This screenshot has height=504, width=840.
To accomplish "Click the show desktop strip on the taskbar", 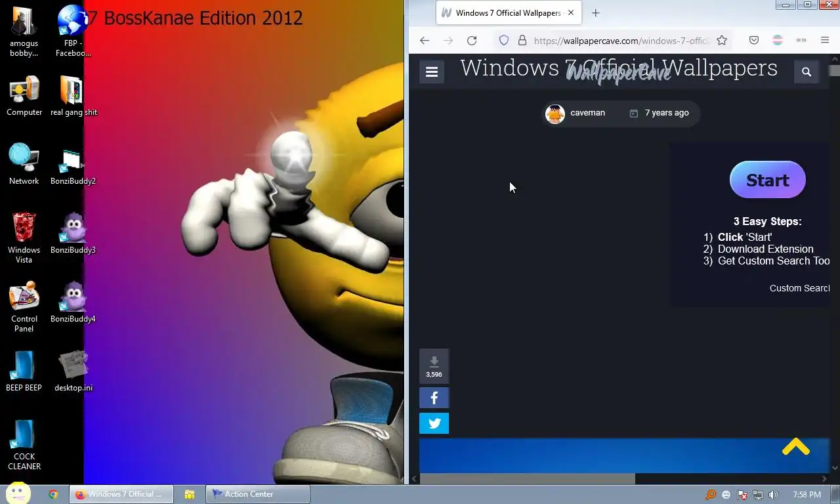I will [x=835, y=494].
